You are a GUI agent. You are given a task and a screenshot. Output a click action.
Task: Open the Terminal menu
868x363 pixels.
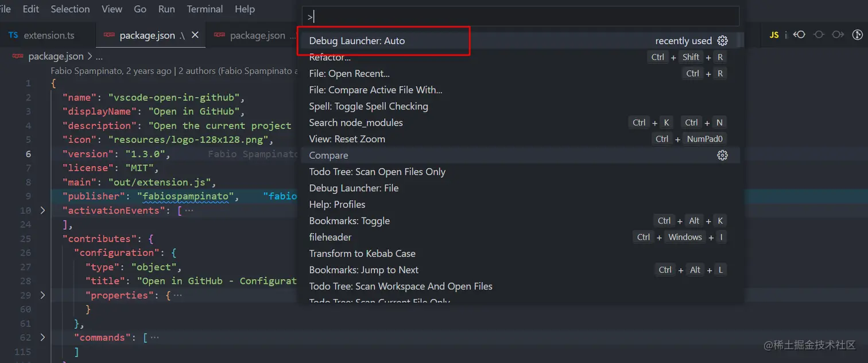[x=205, y=9]
